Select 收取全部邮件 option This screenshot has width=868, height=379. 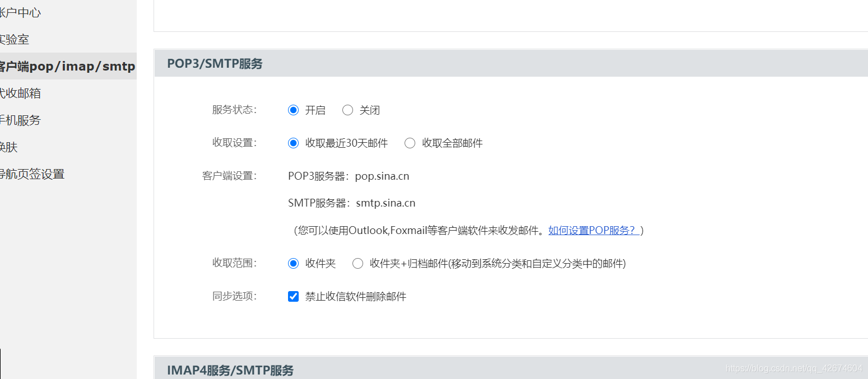tap(410, 143)
